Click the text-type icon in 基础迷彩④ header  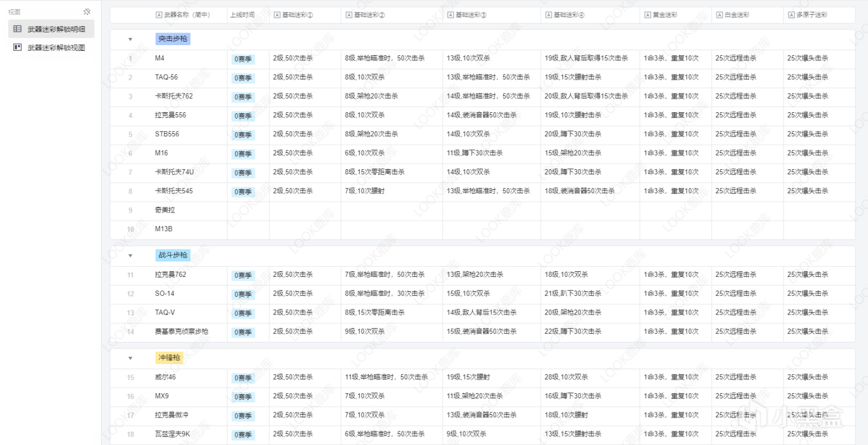pos(548,15)
